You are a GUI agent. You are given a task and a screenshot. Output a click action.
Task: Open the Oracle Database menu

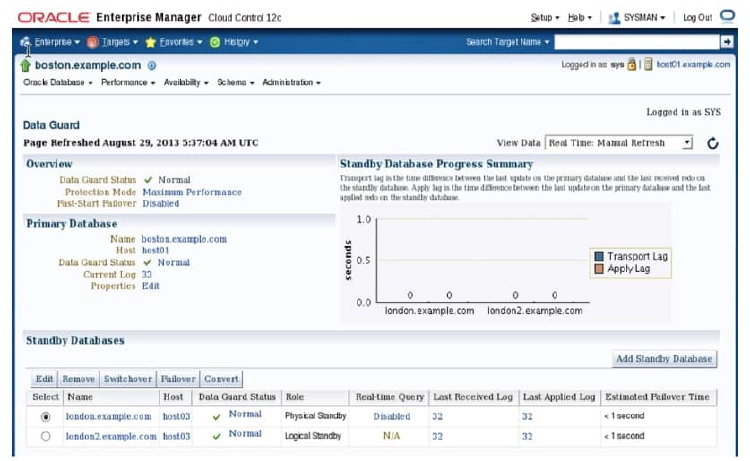(x=58, y=82)
